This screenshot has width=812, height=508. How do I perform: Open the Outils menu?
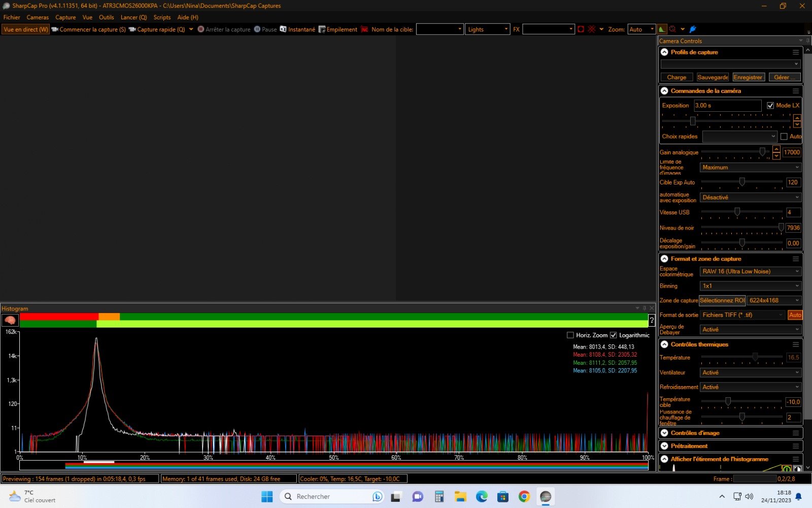106,17
